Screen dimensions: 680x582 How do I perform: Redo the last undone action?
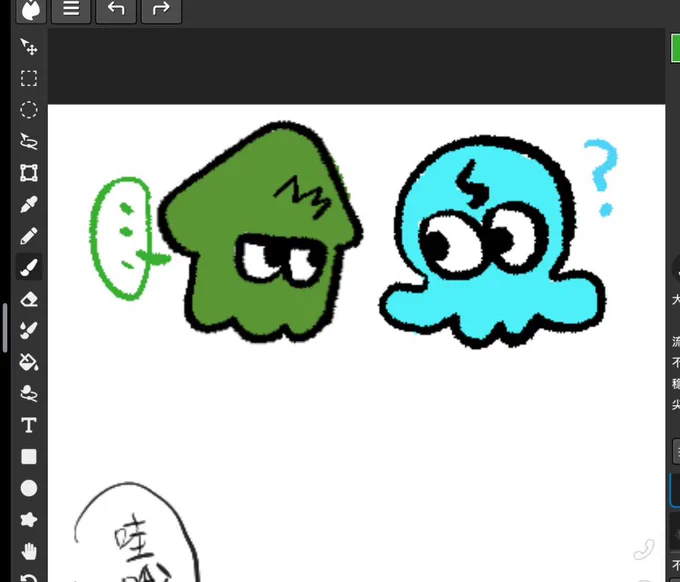pyautogui.click(x=161, y=10)
